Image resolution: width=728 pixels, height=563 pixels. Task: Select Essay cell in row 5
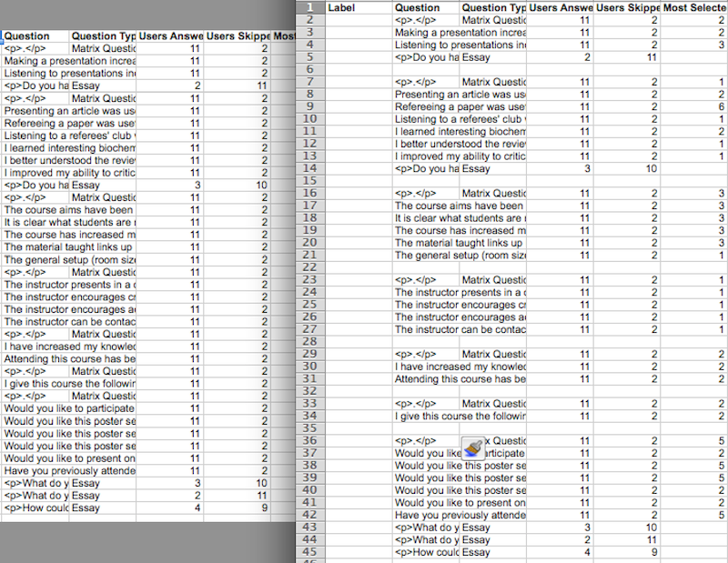coord(492,57)
